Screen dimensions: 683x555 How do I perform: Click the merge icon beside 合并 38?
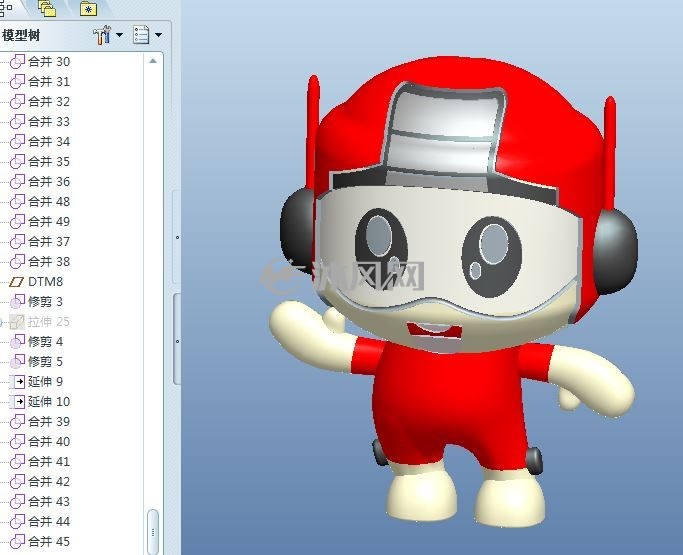(17, 262)
